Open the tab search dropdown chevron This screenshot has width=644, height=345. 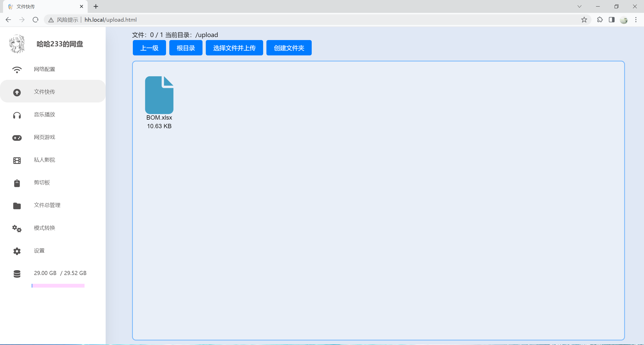coord(579,7)
